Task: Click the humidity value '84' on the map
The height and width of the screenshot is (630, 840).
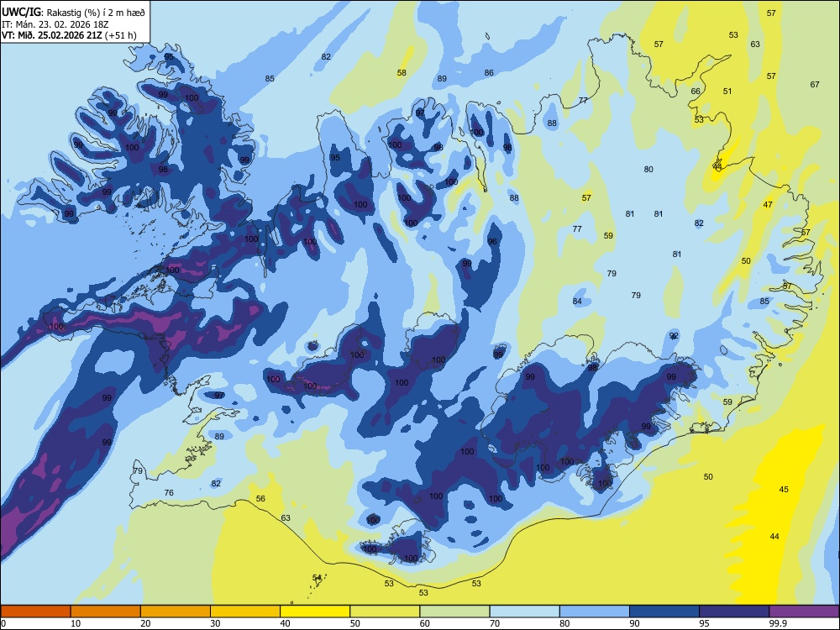Action: click(x=577, y=301)
